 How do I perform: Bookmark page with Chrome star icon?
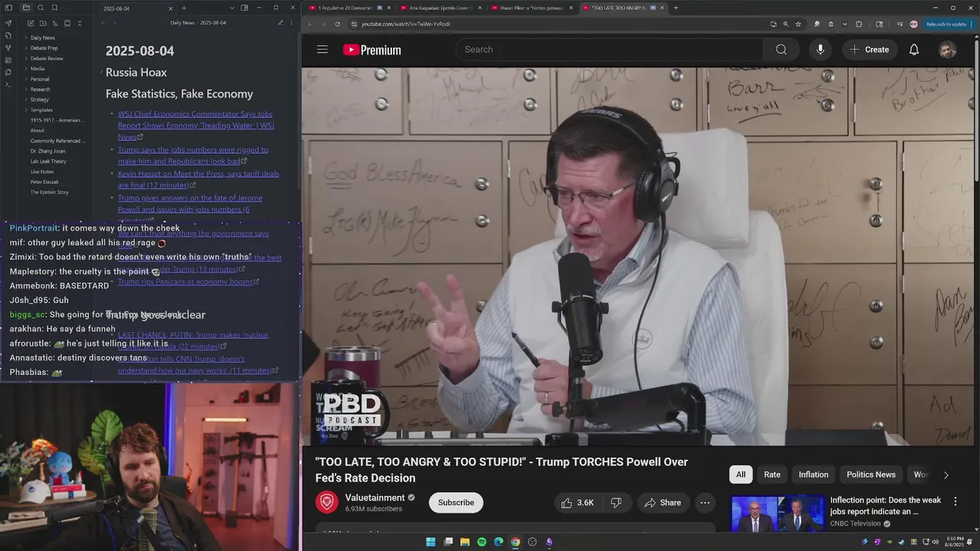point(798,24)
